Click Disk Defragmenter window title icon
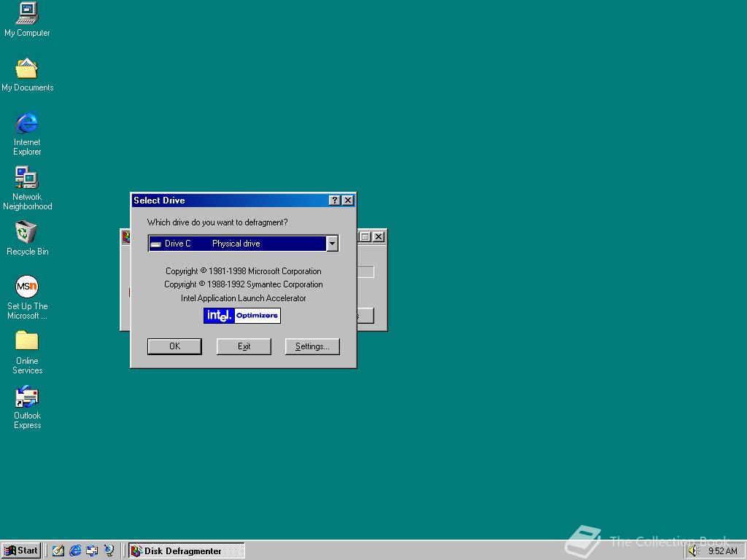Viewport: 747px width, 560px height. tap(126, 237)
